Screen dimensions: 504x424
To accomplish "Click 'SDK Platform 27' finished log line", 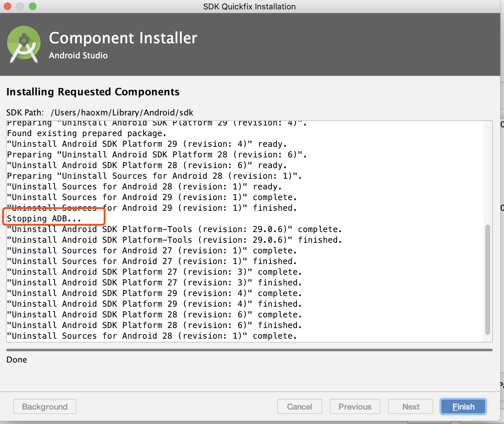I will pos(155,283).
